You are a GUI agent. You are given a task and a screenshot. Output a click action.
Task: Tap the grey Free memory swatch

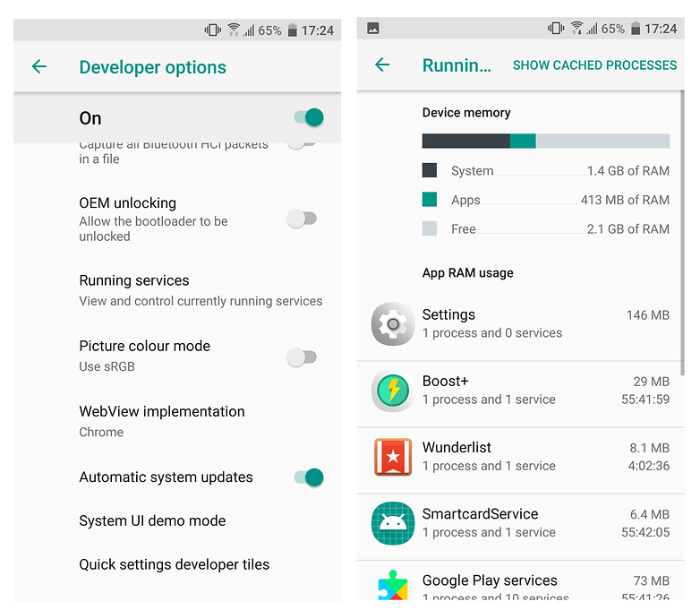[430, 228]
